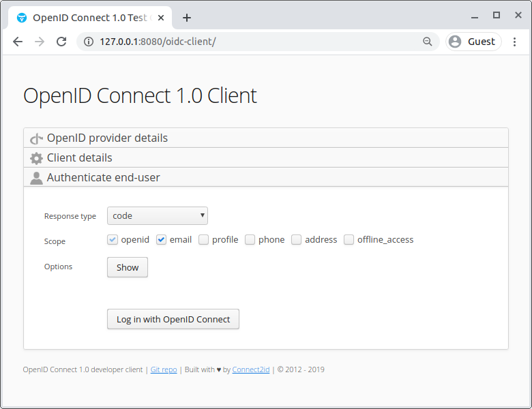Open a new tab with the plus button
The height and width of the screenshot is (409, 532).
pyautogui.click(x=187, y=18)
